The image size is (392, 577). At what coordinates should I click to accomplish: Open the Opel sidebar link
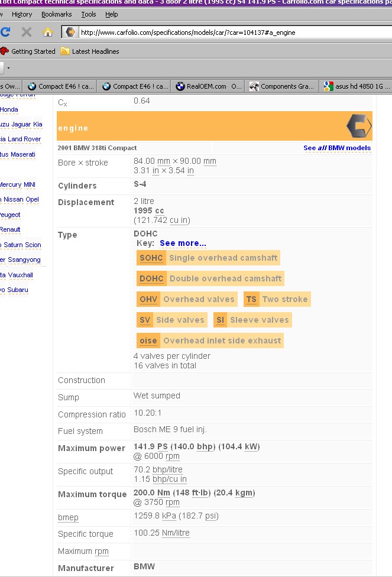click(x=32, y=199)
